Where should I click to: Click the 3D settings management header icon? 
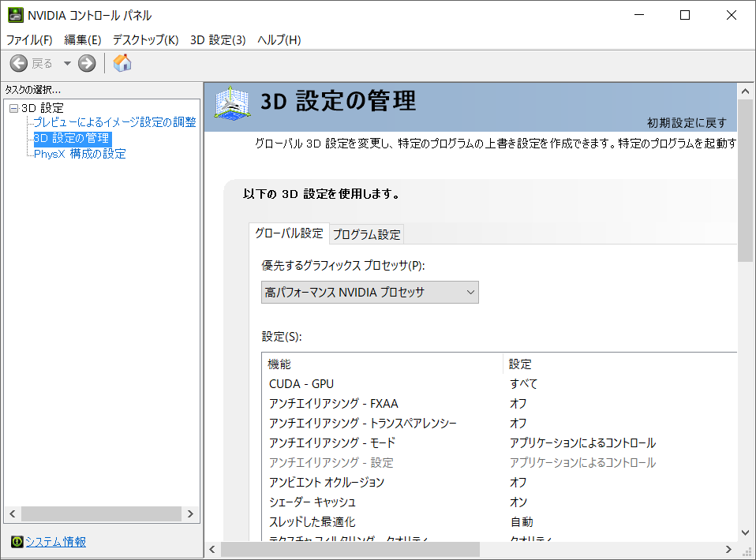coord(232,103)
